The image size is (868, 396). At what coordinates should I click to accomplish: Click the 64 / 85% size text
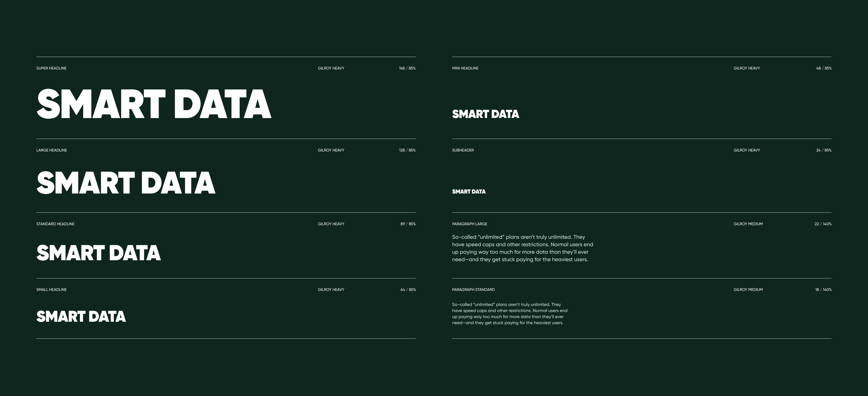point(408,290)
